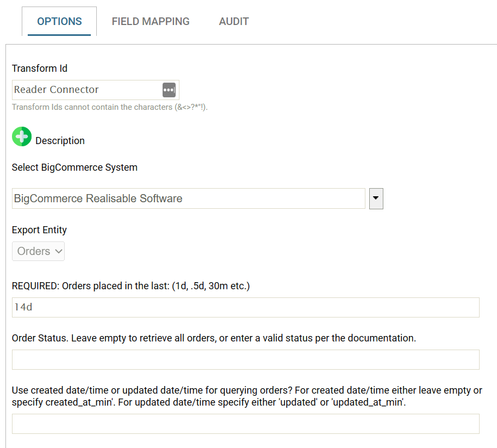Expand Description with the green plus icon
Viewport: 497px width, 448px height.
(22, 136)
